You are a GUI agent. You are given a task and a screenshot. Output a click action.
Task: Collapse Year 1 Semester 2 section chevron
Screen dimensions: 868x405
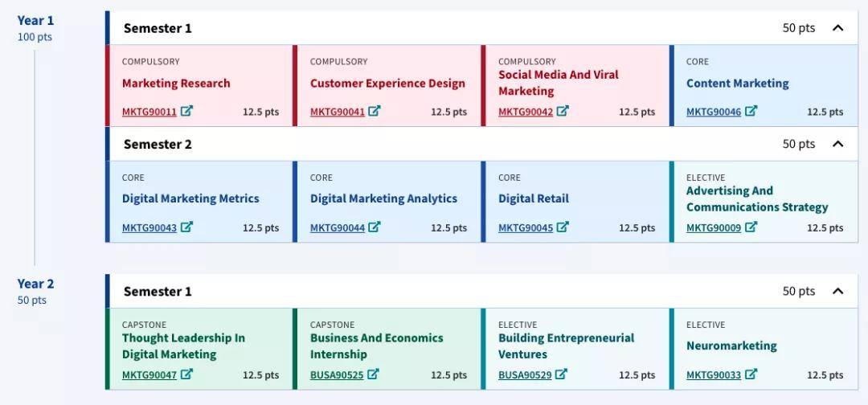pos(838,144)
